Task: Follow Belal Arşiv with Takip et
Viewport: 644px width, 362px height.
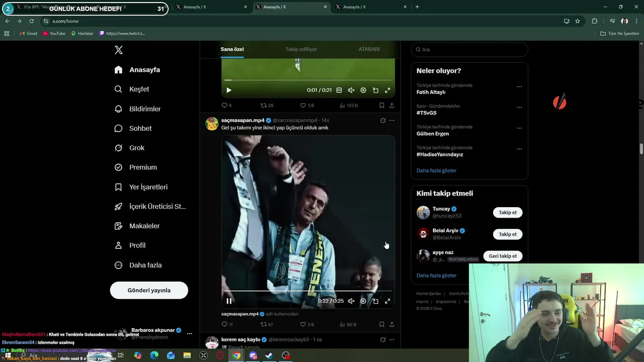Action: (x=508, y=234)
